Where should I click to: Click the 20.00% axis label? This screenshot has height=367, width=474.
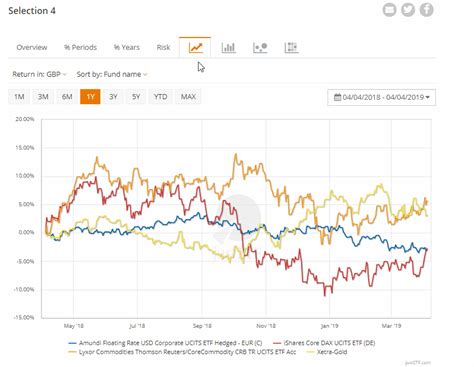tap(25, 119)
